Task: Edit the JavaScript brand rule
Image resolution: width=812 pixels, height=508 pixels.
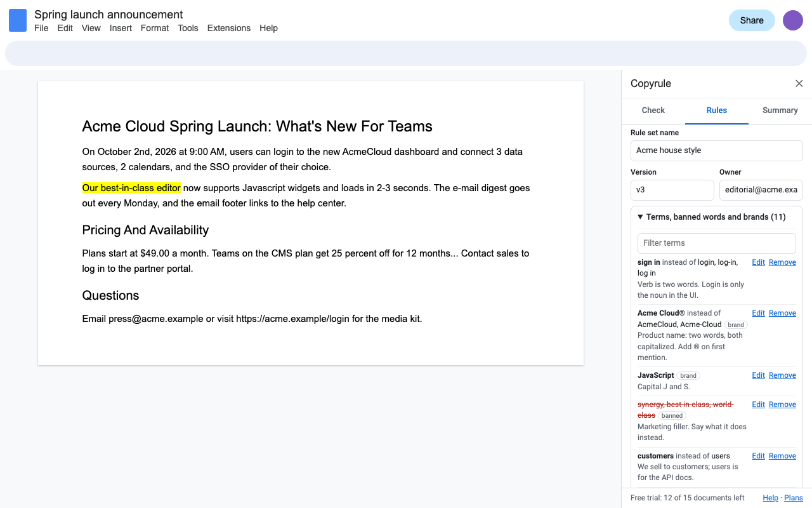Action: point(758,375)
